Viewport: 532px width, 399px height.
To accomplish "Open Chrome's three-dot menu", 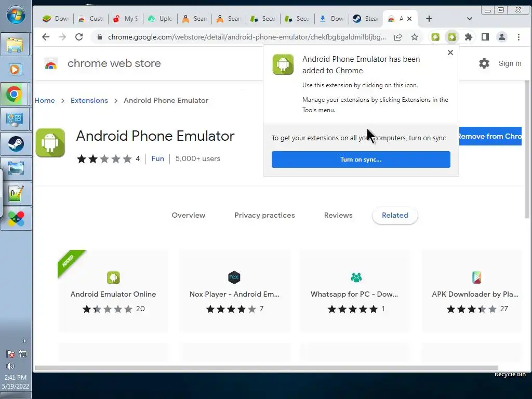I will (x=518, y=37).
